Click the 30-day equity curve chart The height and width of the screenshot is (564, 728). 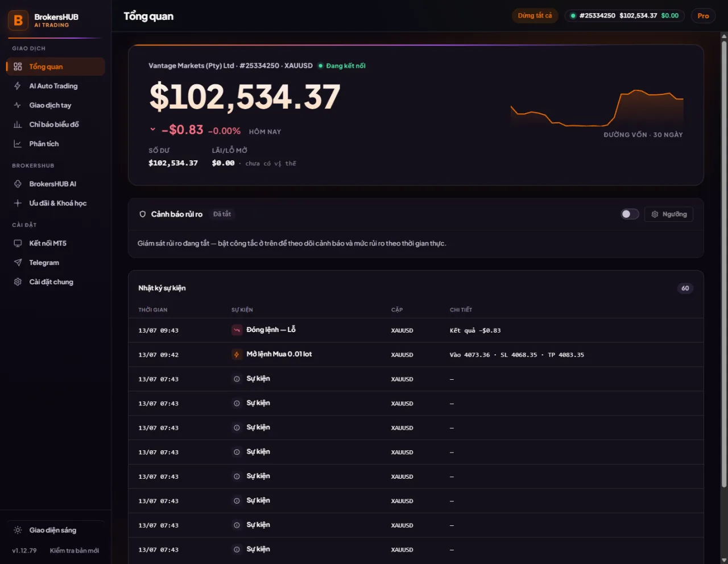tap(597, 108)
